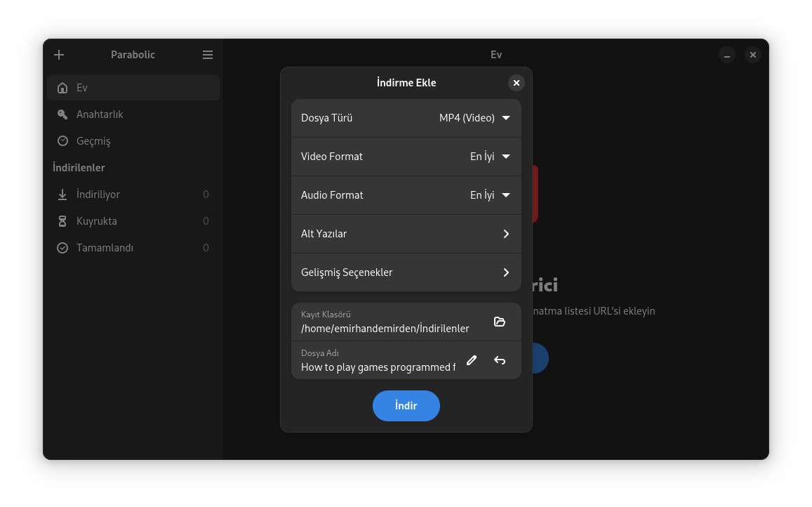The height and width of the screenshot is (507, 812).
Task: Select Ev in the sidebar
Action: (x=133, y=88)
